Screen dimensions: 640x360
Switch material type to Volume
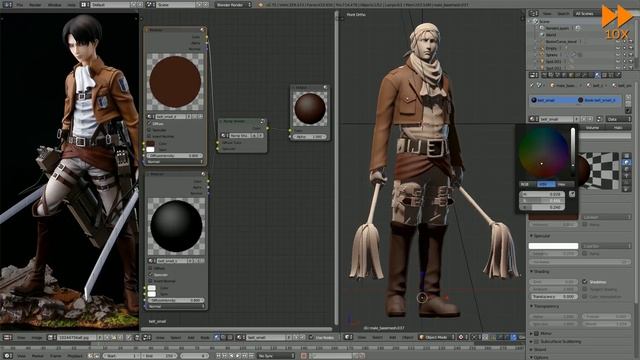593,128
